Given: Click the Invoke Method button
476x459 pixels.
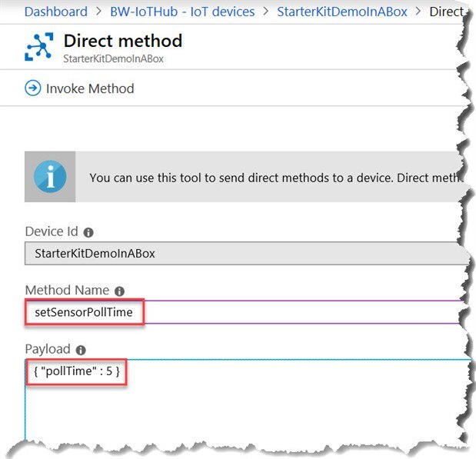Looking at the screenshot, I should 89,88.
